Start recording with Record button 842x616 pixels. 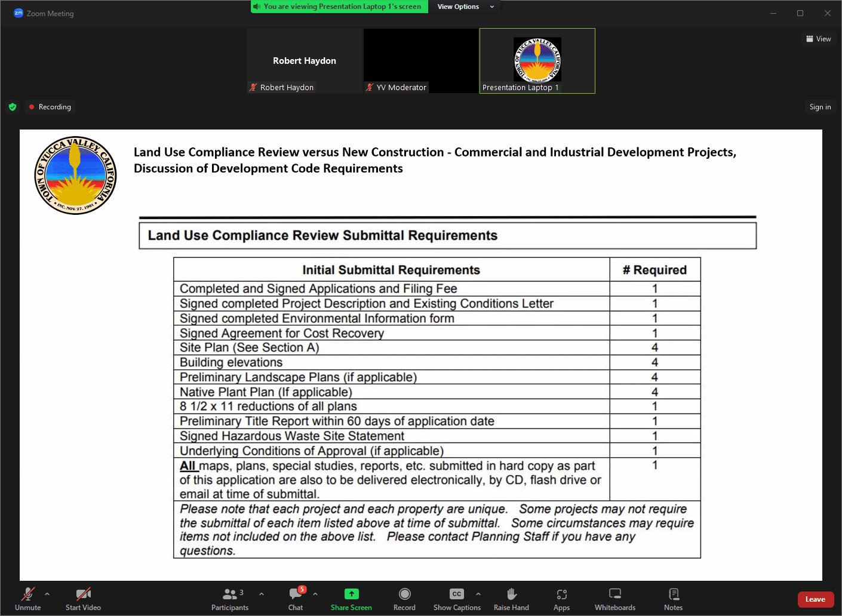pos(404,599)
